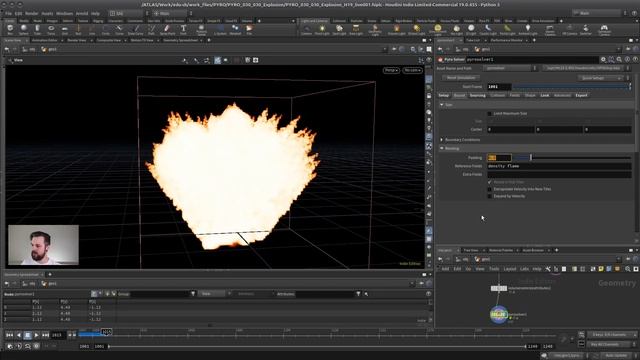Add an Ambient Light from the shelf
The width and height of the screenshot is (640, 360).
coord(528,29)
